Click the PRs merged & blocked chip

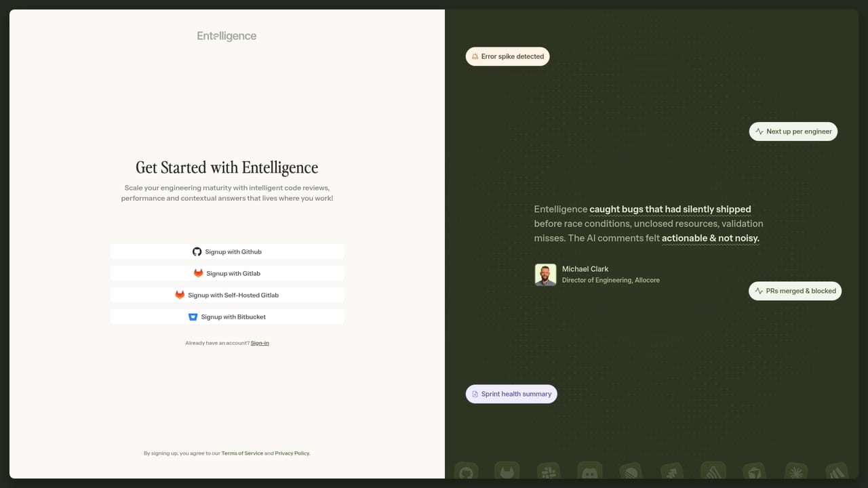(x=795, y=291)
